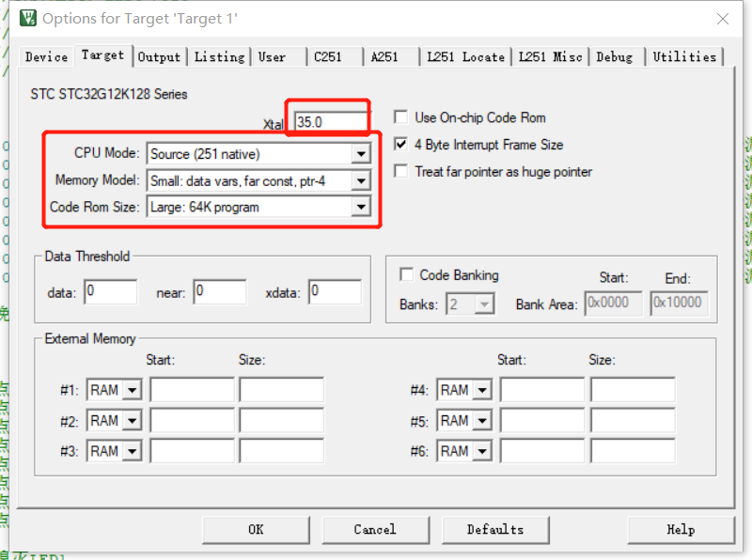The height and width of the screenshot is (560, 752).
Task: Close the Options for Target dialog
Action: 721,18
